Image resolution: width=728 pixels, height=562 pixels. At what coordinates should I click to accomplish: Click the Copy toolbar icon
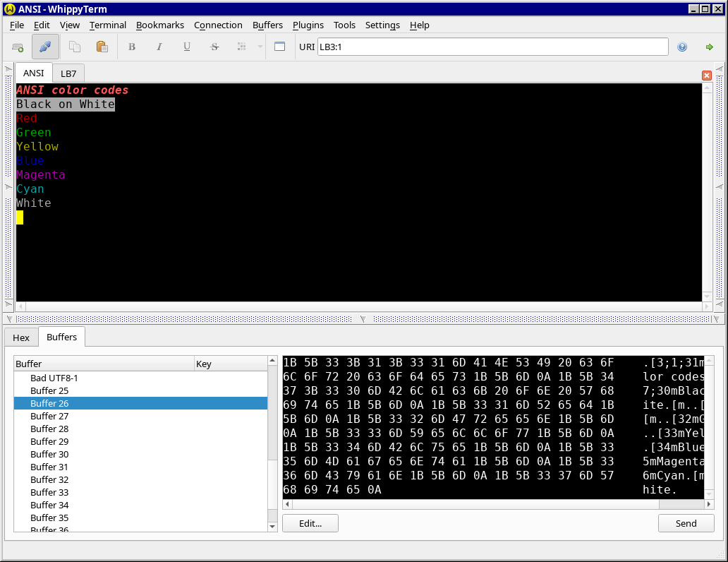click(74, 47)
